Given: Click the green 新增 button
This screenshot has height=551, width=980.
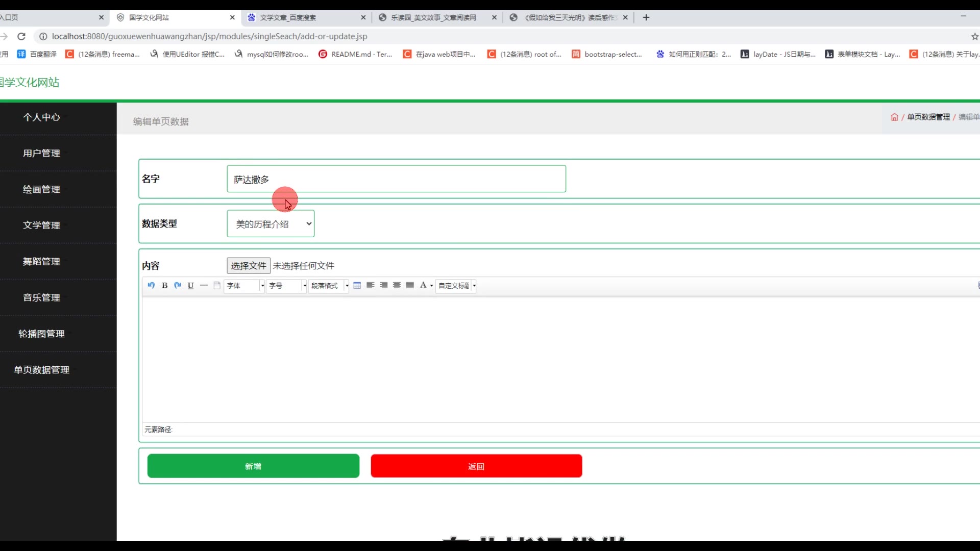Looking at the screenshot, I should click(253, 466).
